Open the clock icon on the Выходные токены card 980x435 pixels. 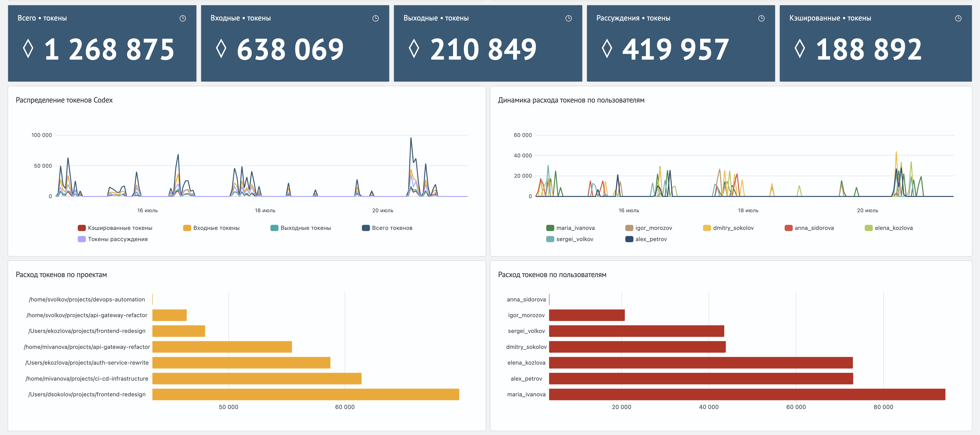click(x=568, y=18)
